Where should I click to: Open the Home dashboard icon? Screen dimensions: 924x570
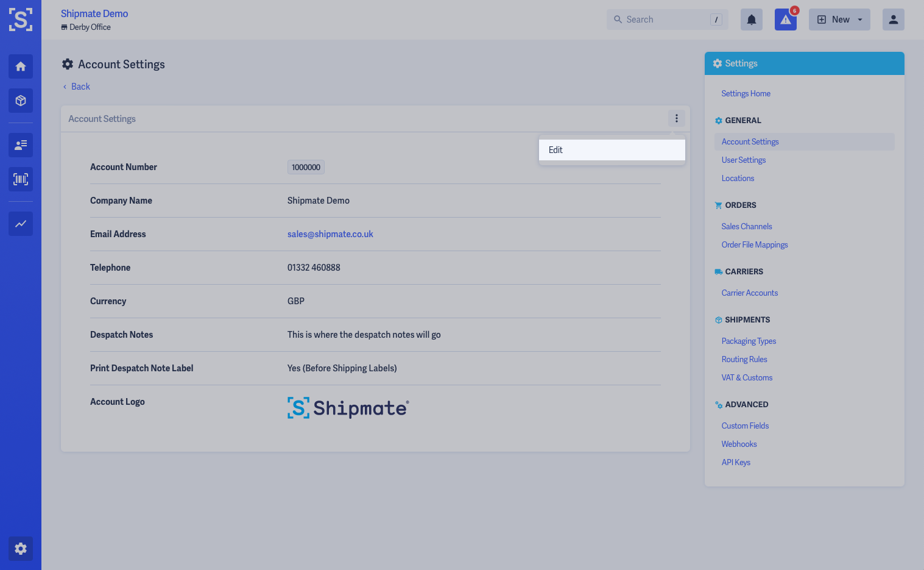click(21, 66)
